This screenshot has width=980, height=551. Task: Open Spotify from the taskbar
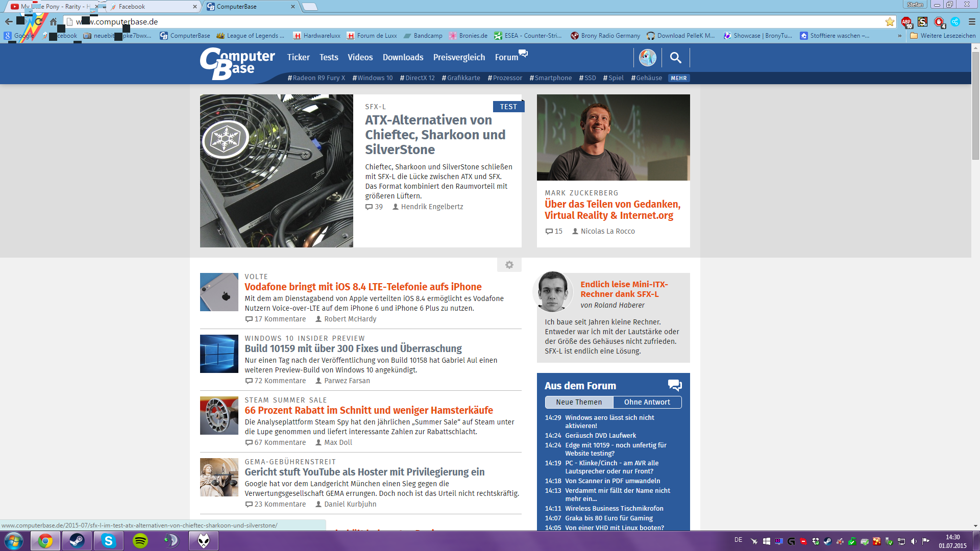point(140,540)
